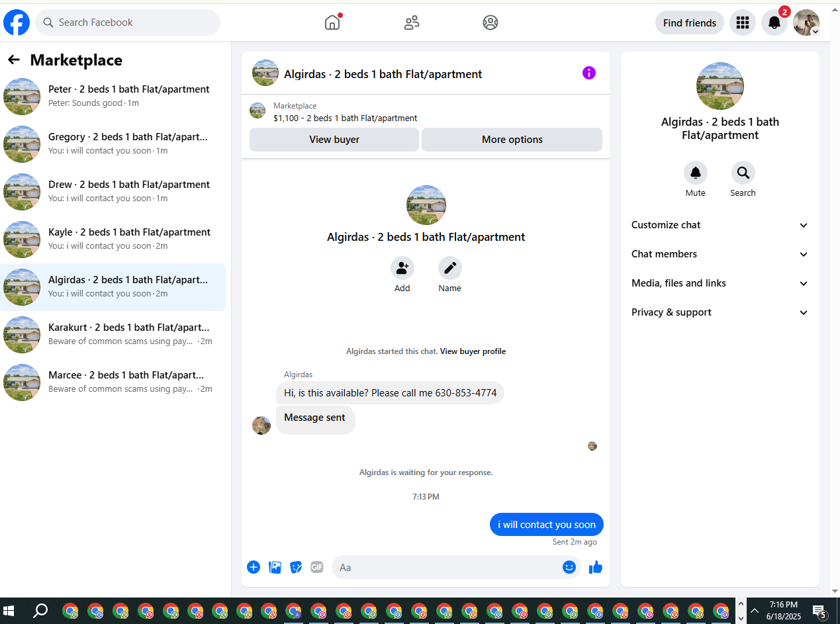This screenshot has height=624, width=840.
Task: Click the 'Message sent' bubble
Action: pyautogui.click(x=315, y=420)
